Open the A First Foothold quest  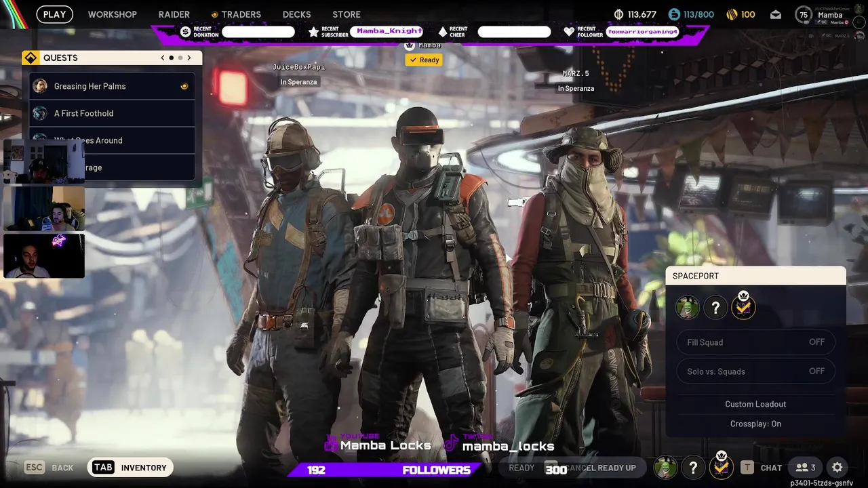tap(112, 113)
